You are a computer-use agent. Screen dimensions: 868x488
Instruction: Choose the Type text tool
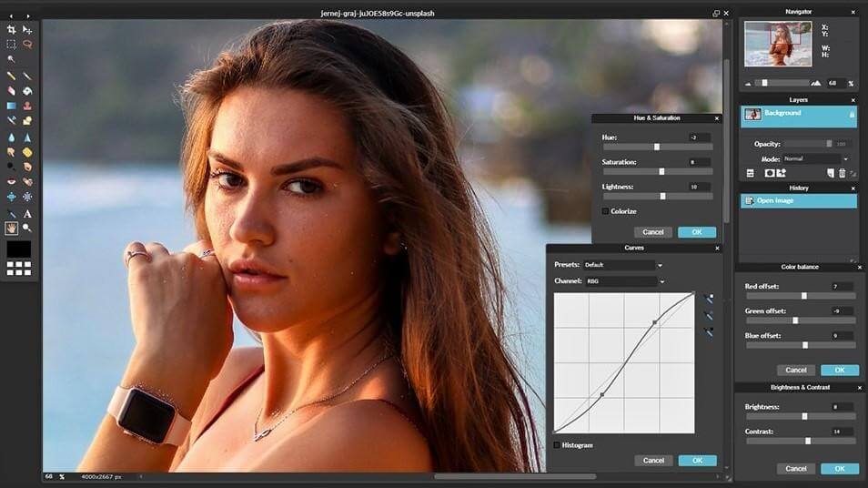pyautogui.click(x=27, y=213)
